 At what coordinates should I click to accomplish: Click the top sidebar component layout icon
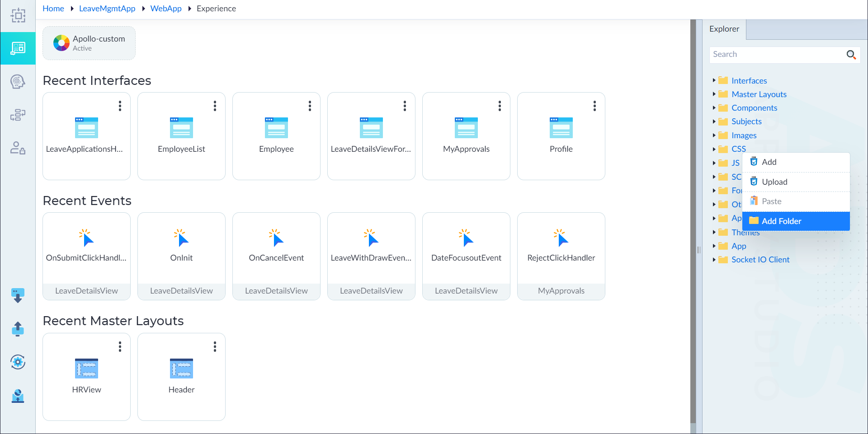pos(18,15)
